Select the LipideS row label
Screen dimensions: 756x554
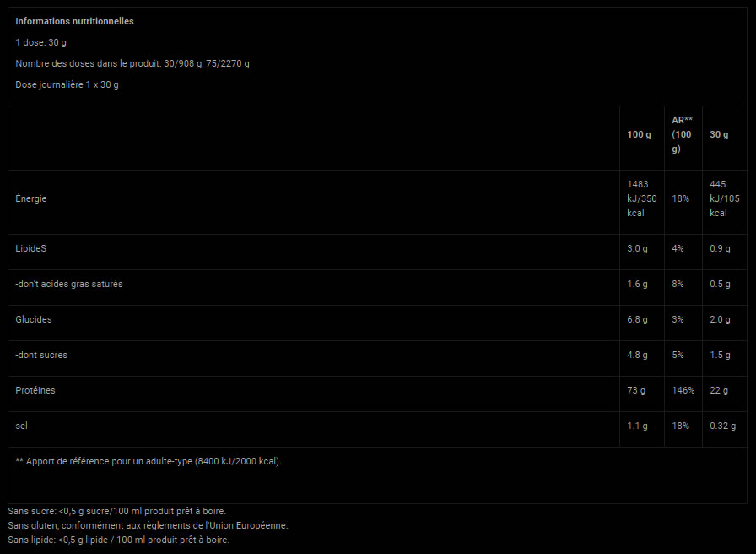pyautogui.click(x=32, y=248)
